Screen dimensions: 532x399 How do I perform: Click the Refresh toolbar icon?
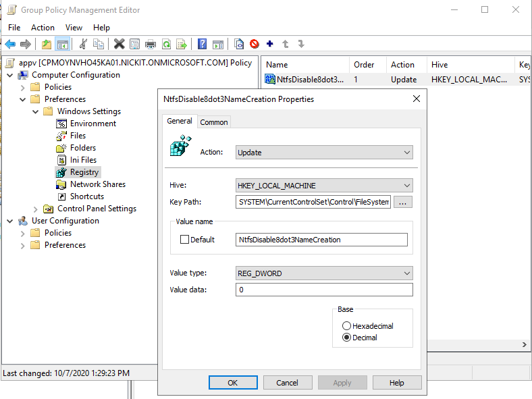tap(166, 44)
